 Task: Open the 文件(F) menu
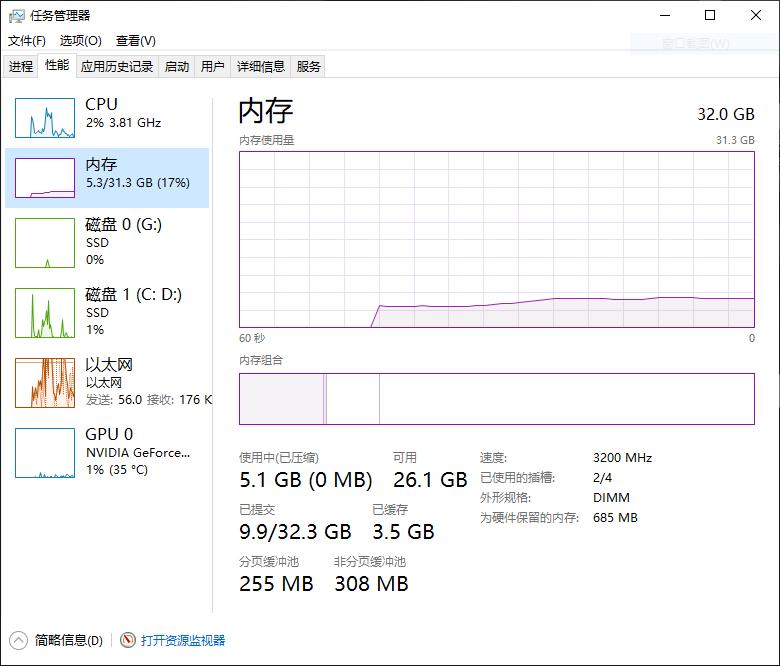27,41
